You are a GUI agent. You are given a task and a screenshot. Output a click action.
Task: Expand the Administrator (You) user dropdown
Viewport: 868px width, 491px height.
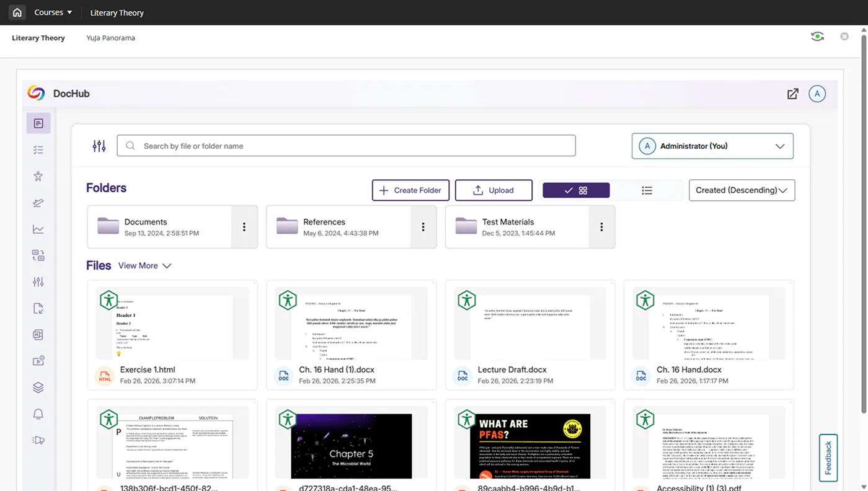(x=712, y=146)
